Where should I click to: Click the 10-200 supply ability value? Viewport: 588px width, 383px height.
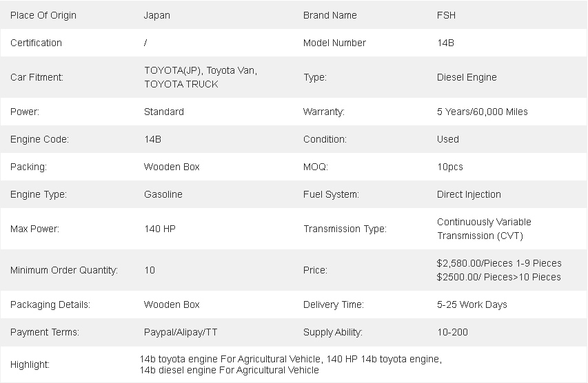(452, 333)
